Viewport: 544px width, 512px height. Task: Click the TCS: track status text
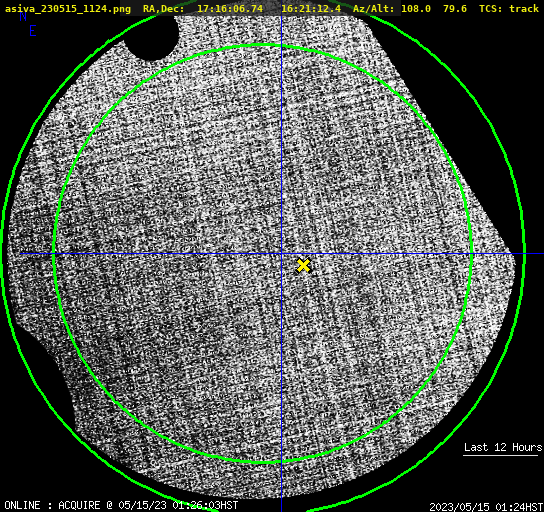509,8
